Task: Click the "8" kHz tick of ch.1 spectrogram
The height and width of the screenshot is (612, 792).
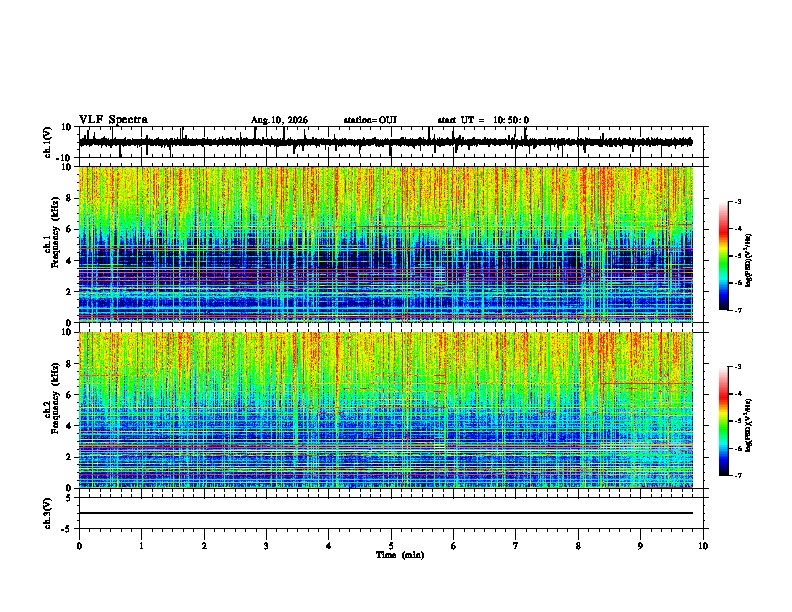Action: click(70, 198)
